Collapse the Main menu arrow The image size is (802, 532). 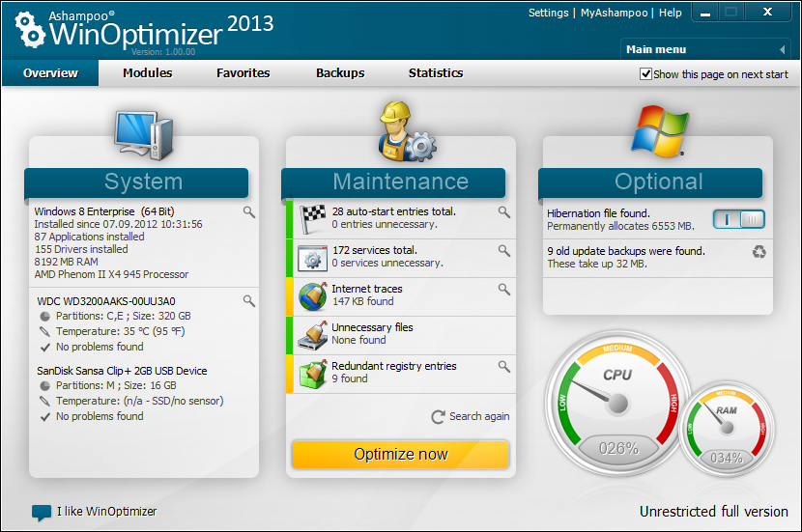click(782, 49)
